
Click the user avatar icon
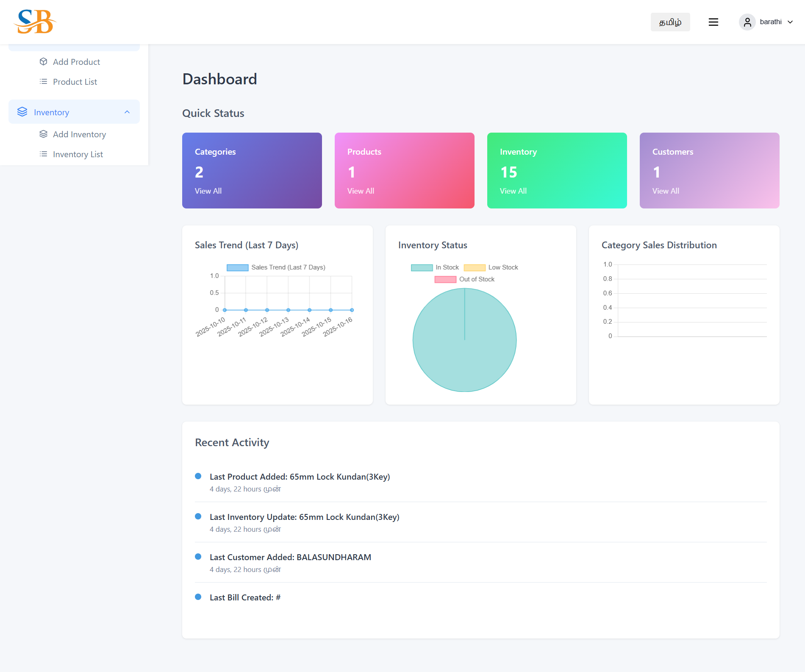click(747, 22)
